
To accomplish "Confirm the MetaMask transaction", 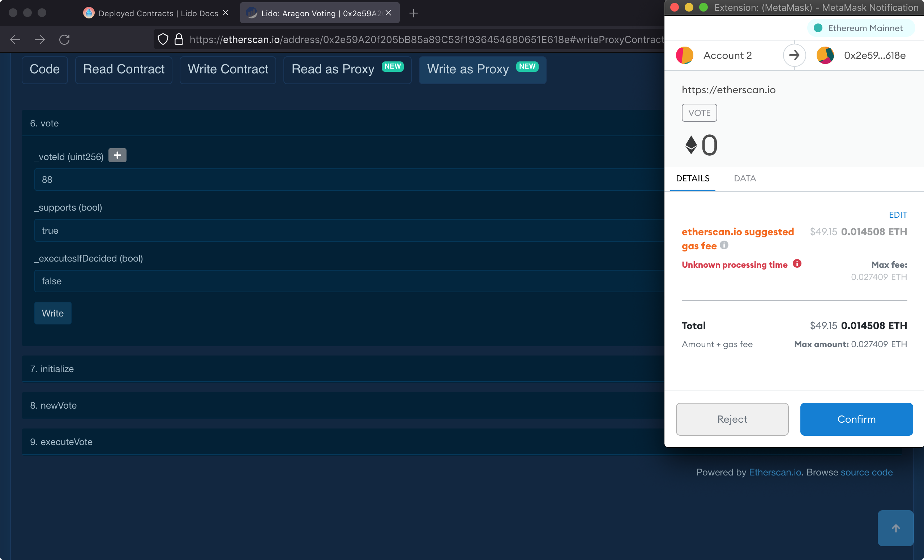I will click(x=856, y=419).
